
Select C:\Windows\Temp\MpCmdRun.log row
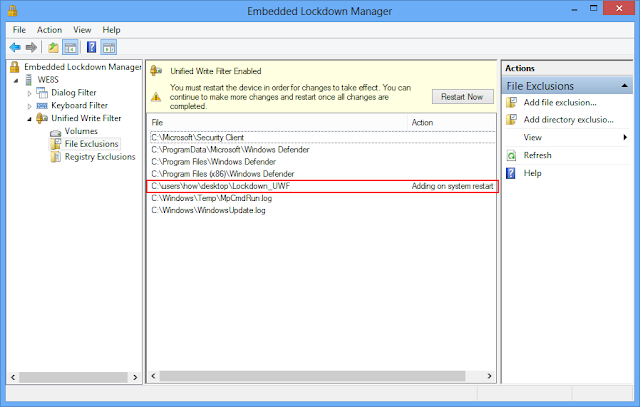[322, 198]
